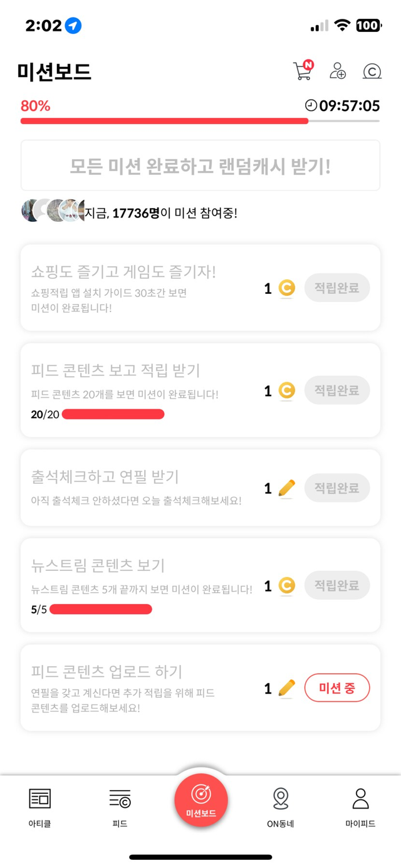Go to the ON동네 tab
401x868 pixels.
281,807
